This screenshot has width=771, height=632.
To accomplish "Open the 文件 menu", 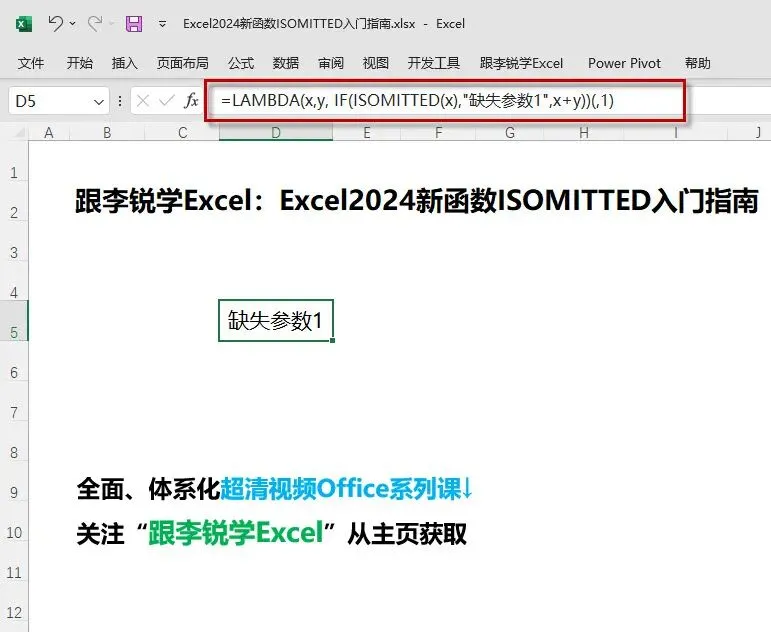I will pos(30,63).
